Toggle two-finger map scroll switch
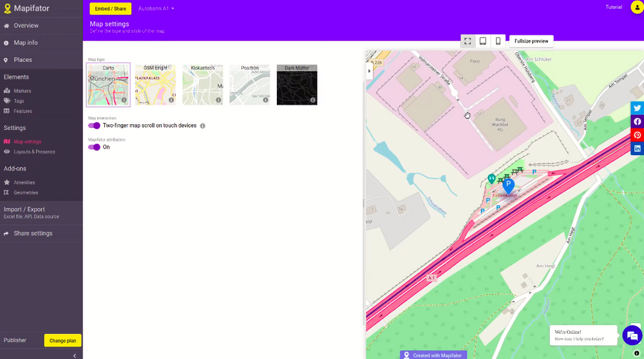Screen dimensions: 644x359 (94, 126)
